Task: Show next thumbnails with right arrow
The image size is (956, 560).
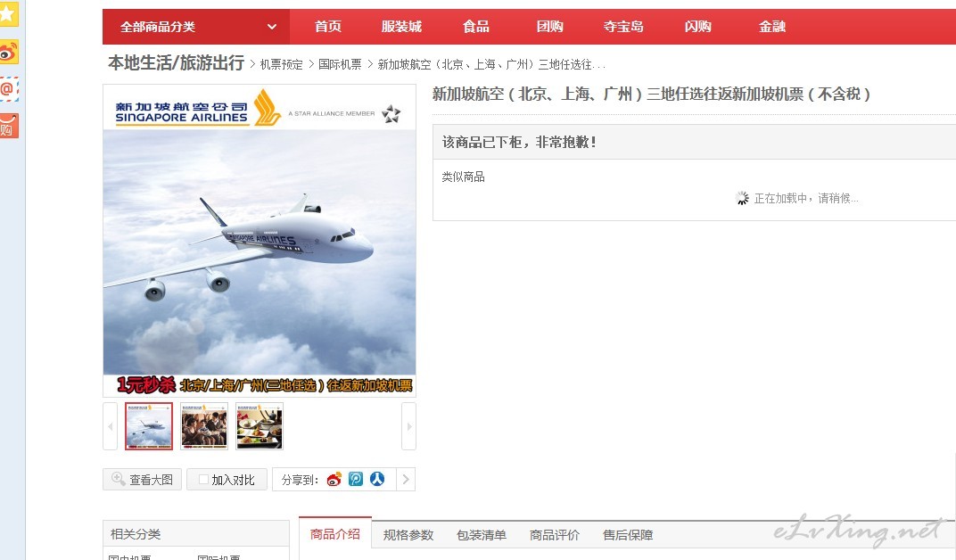Action: [409, 426]
